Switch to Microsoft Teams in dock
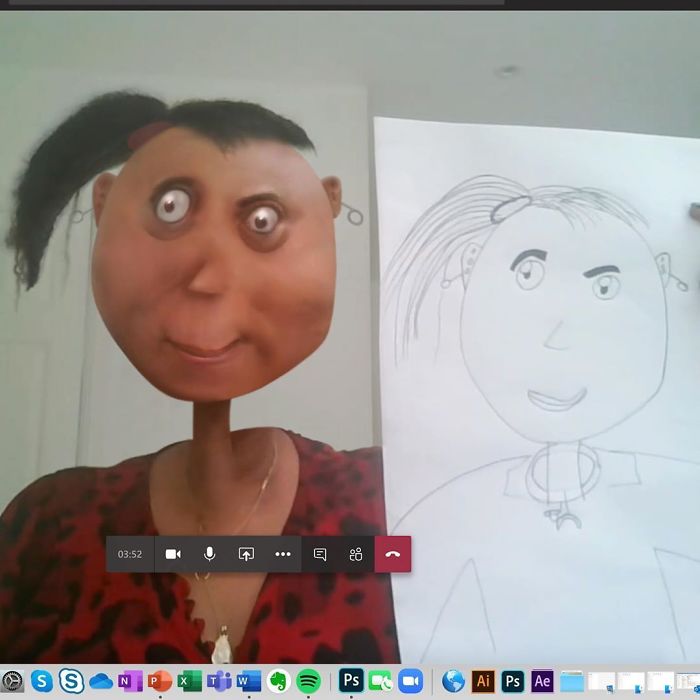700x700 pixels. (x=219, y=681)
